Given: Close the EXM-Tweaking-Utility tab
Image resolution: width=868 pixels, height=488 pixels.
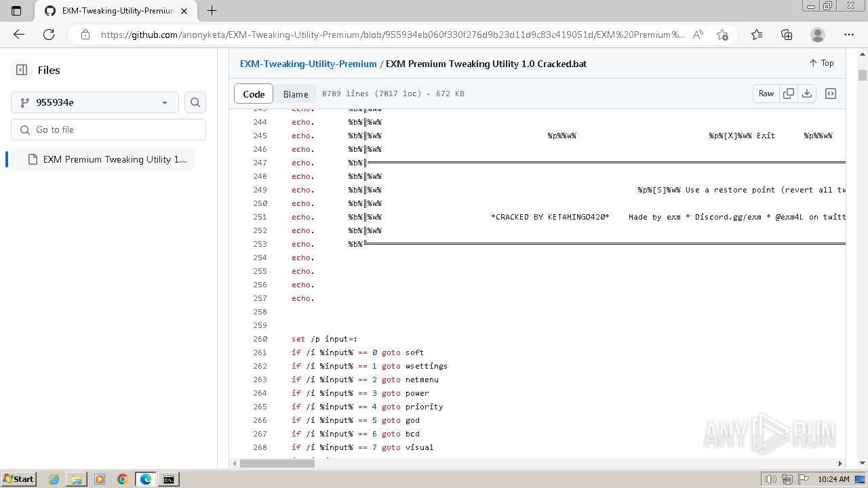Looking at the screenshot, I should (184, 11).
